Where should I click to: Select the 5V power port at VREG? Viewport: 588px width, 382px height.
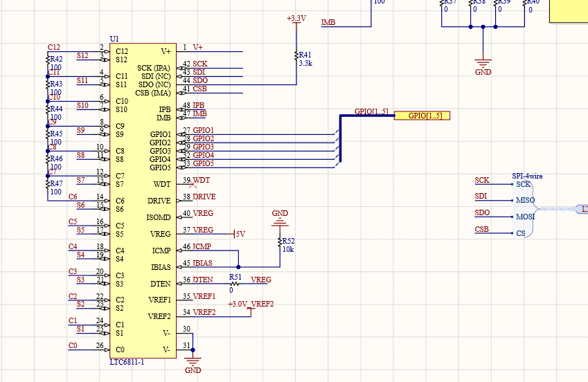(240, 234)
